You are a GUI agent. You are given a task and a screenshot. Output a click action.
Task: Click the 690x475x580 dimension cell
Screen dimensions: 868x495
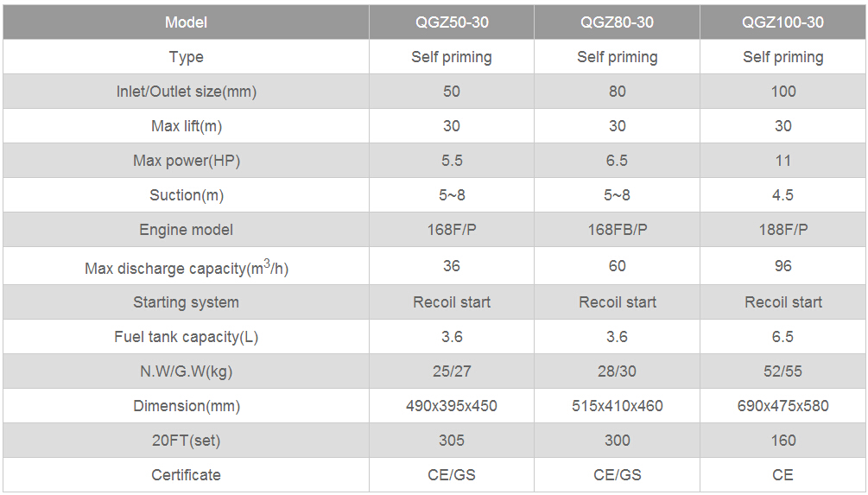(782, 406)
